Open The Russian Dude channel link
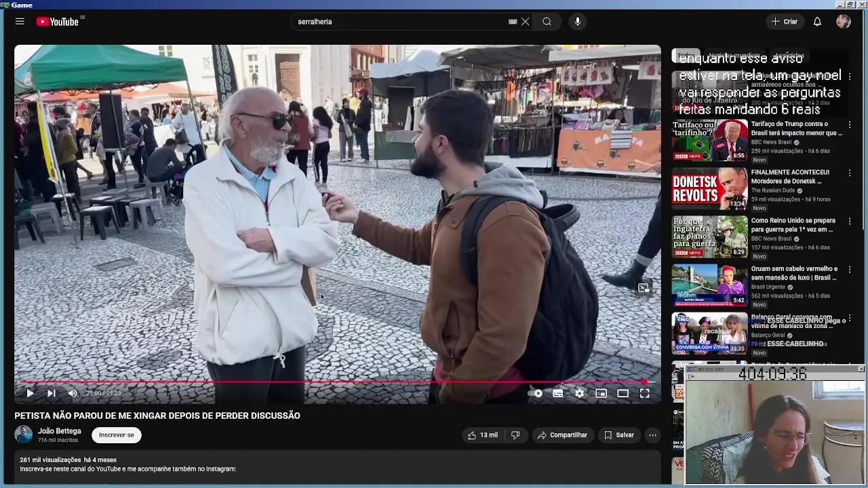The height and width of the screenshot is (488, 868). 773,190
